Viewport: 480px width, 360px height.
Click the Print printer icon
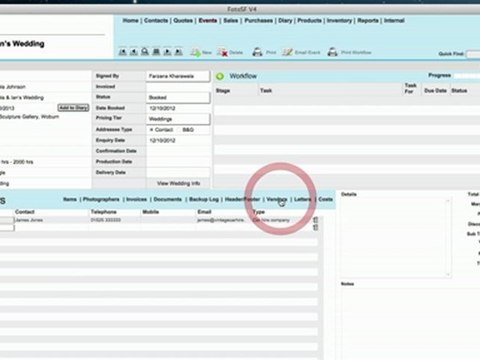tap(257, 52)
